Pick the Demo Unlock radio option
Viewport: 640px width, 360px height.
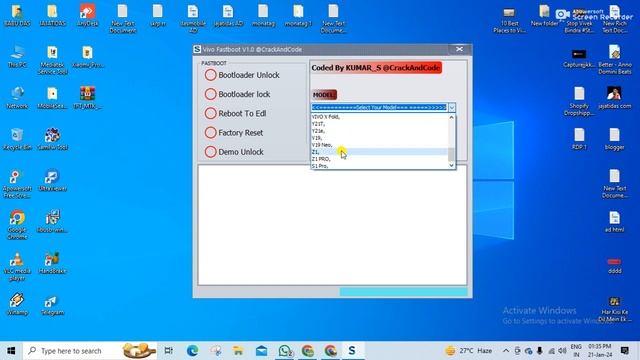click(x=211, y=152)
